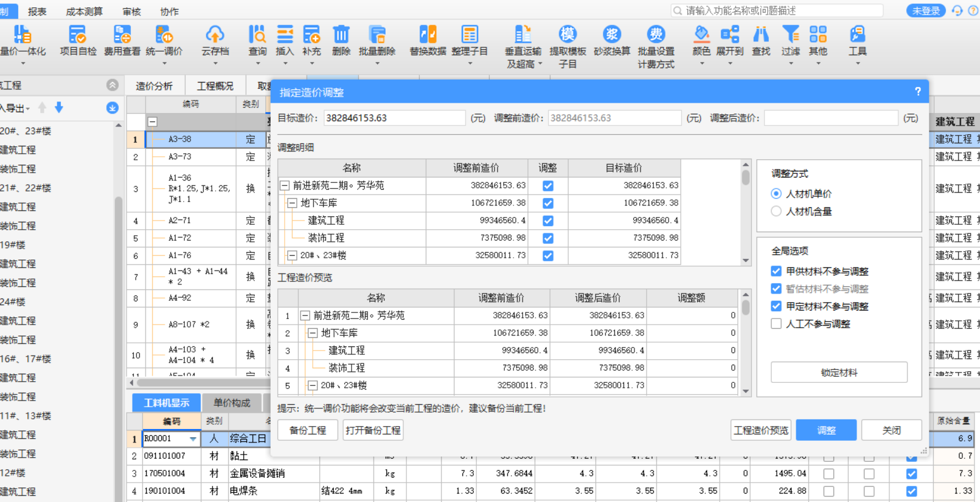Click the 打开备份工程 button

click(x=373, y=430)
